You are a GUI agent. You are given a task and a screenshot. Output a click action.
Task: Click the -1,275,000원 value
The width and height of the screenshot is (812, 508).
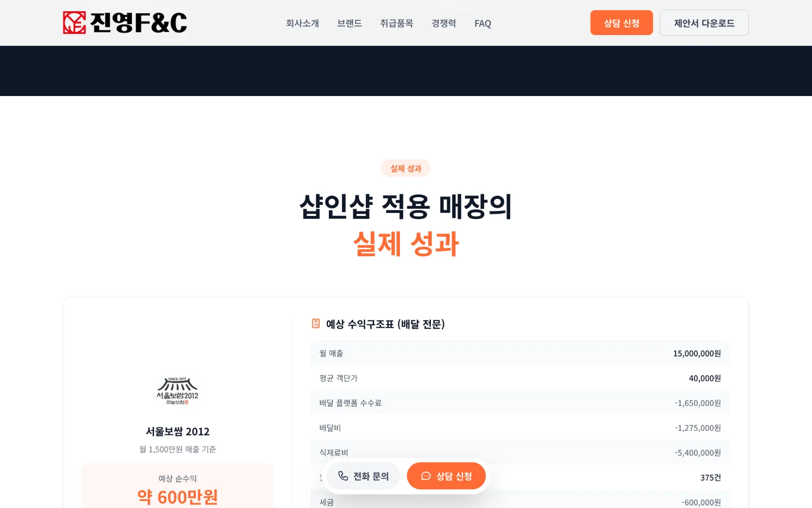pyautogui.click(x=698, y=428)
